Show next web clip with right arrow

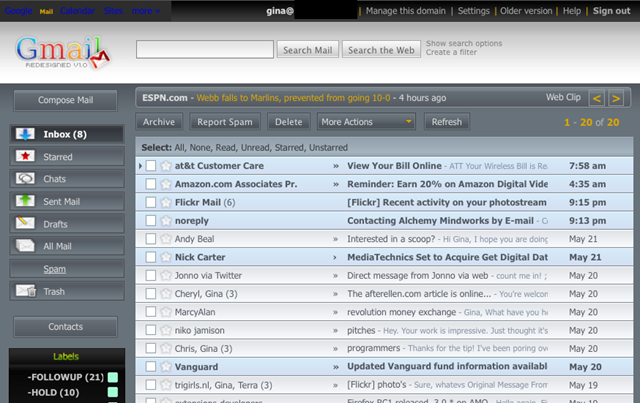616,98
